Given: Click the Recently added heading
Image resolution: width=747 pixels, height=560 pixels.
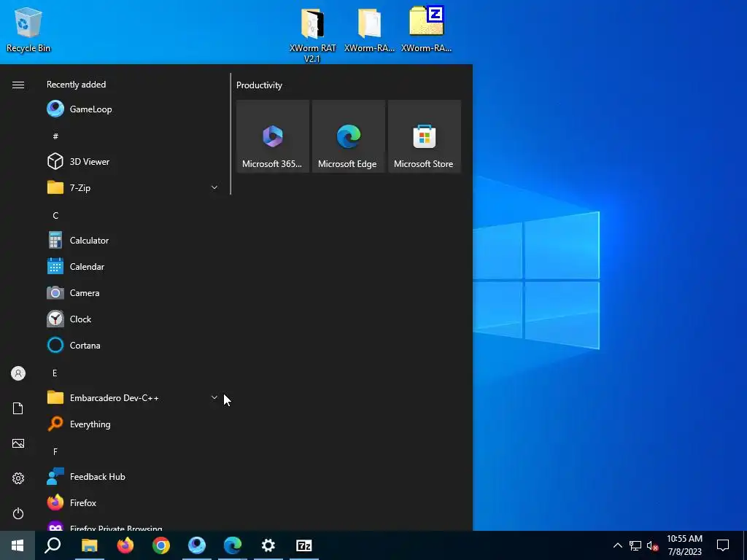Looking at the screenshot, I should pyautogui.click(x=76, y=85).
